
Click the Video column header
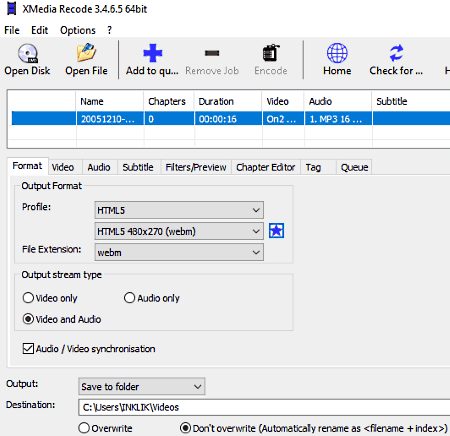point(283,101)
